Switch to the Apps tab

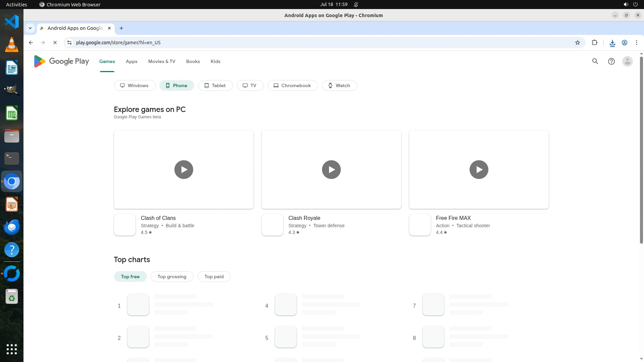(131, 61)
